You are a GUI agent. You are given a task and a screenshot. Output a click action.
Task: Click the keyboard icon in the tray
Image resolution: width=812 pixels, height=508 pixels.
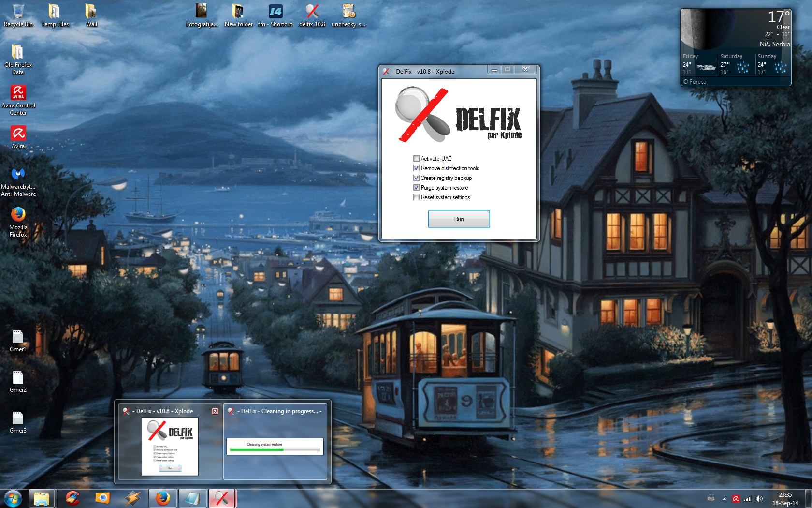tap(711, 498)
